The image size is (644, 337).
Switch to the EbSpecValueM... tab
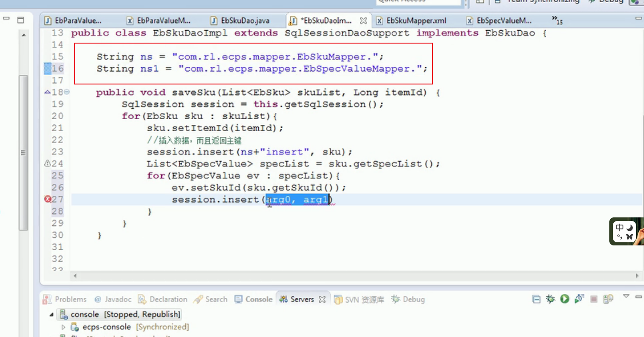click(499, 20)
